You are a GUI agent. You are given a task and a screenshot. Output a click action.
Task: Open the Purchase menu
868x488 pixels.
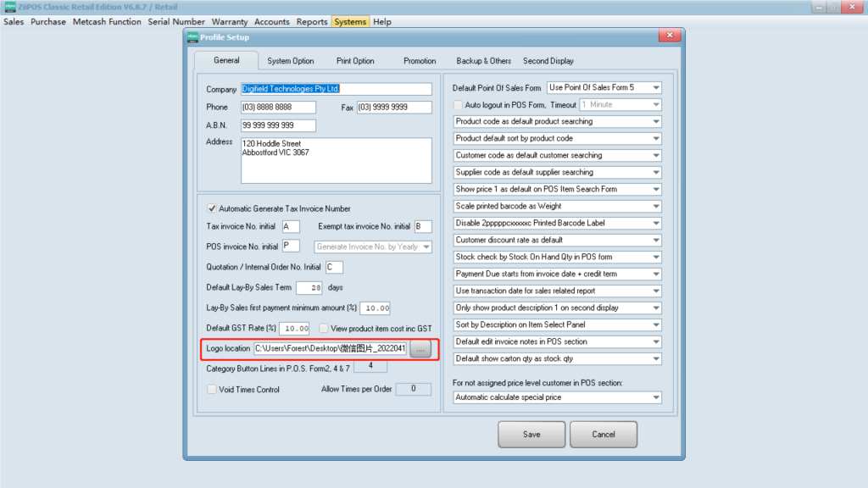coord(48,21)
